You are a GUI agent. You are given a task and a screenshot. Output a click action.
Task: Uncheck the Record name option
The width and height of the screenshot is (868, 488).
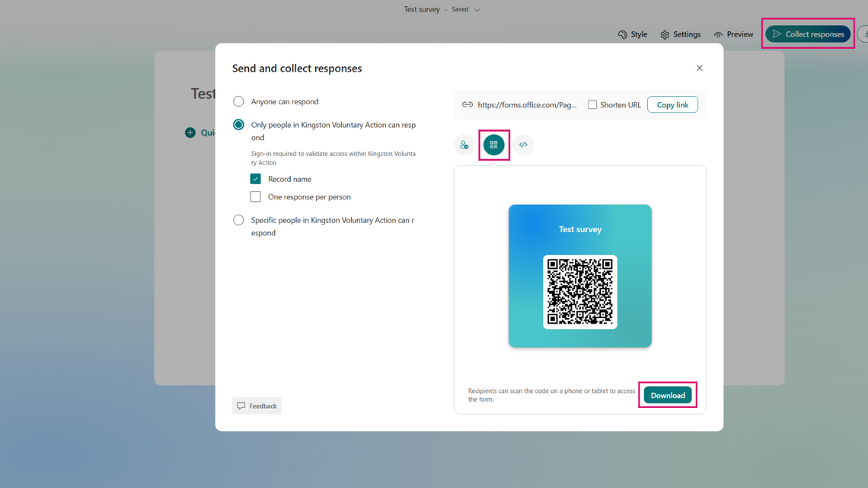click(x=256, y=178)
